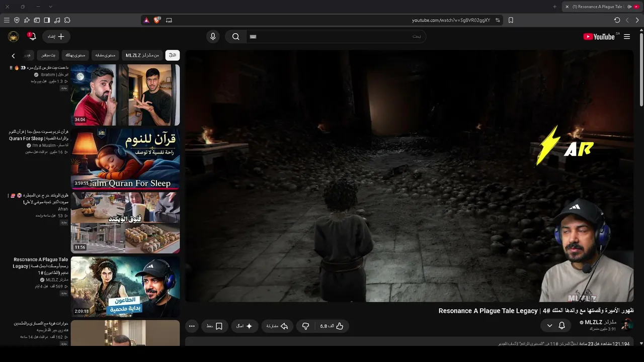Open the YouTube hamburger guide menu
Image resolution: width=644 pixels, height=362 pixels.
(x=627, y=37)
